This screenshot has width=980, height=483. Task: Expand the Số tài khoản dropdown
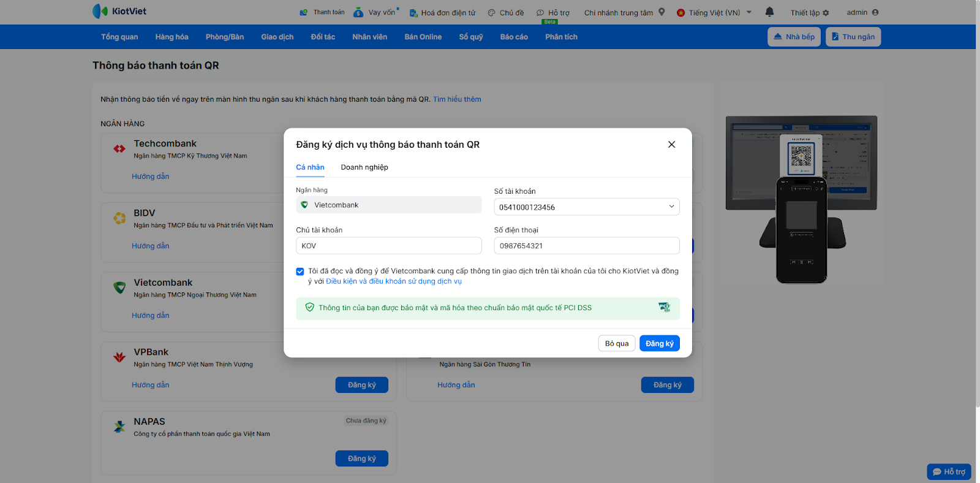[671, 207]
